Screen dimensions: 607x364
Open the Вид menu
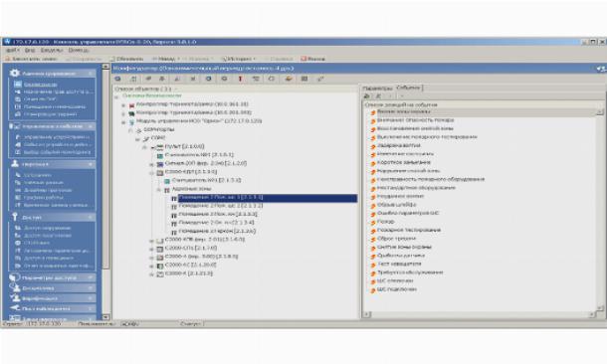[x=30, y=51]
